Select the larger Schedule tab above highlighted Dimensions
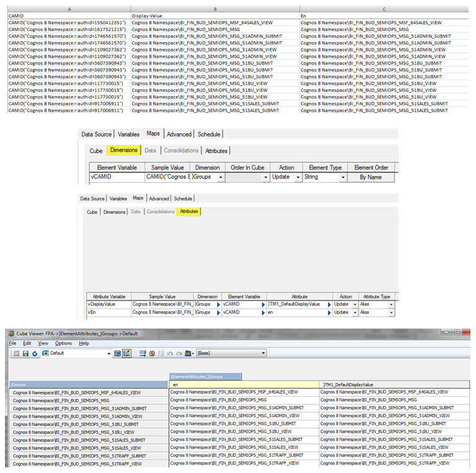476x473 pixels. pos(209,134)
